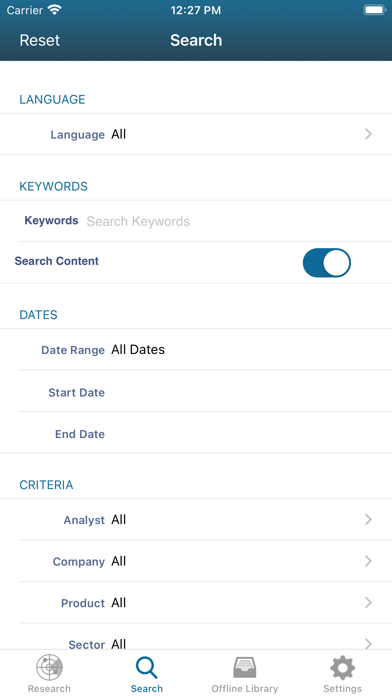
Task: Tap the Start Date field
Action: tap(205, 392)
